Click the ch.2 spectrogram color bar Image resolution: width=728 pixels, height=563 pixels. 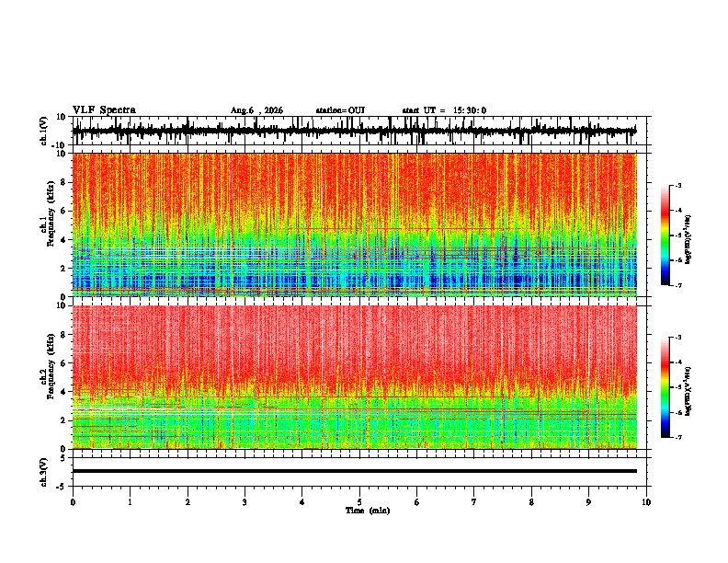pos(665,387)
